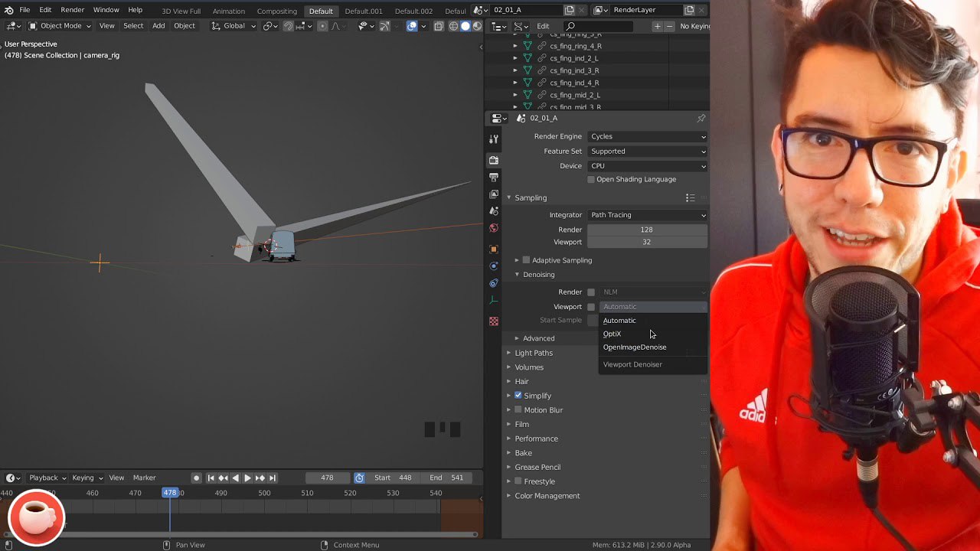
Task: Open the Device CPU dropdown
Action: [x=647, y=166]
